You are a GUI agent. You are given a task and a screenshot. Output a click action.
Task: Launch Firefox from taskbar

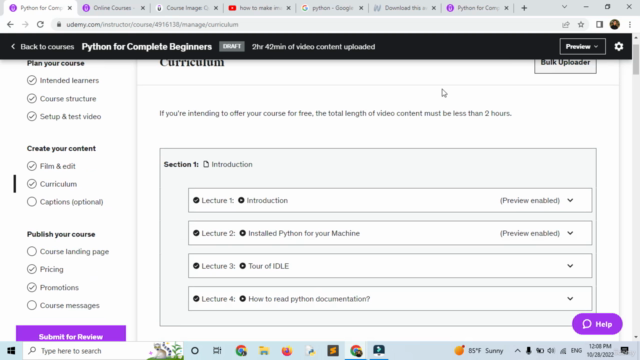(x=287, y=351)
